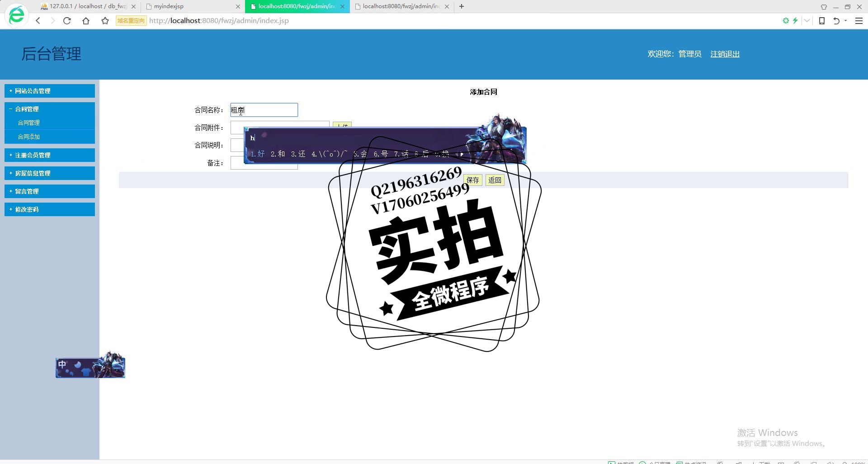
Task: Click the 后台管理 header title
Action: pyautogui.click(x=52, y=54)
